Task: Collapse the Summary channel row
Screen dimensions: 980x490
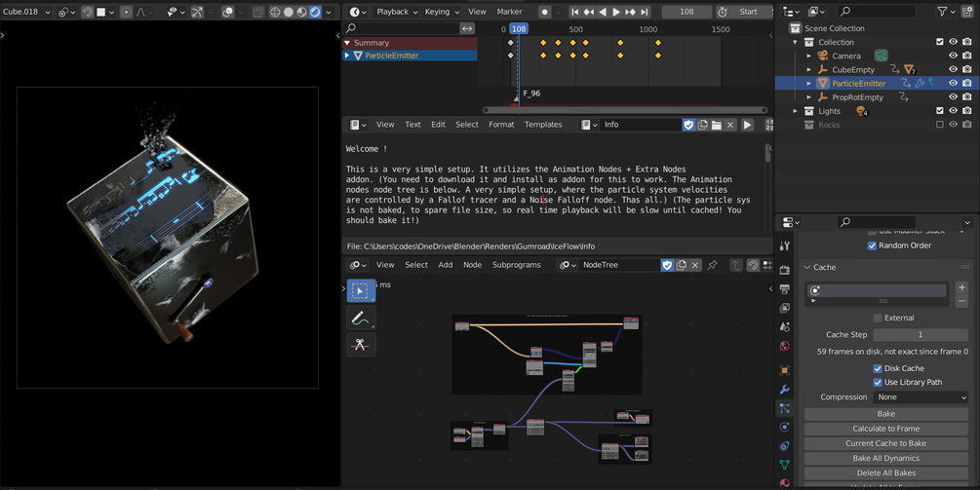Action: [x=347, y=43]
